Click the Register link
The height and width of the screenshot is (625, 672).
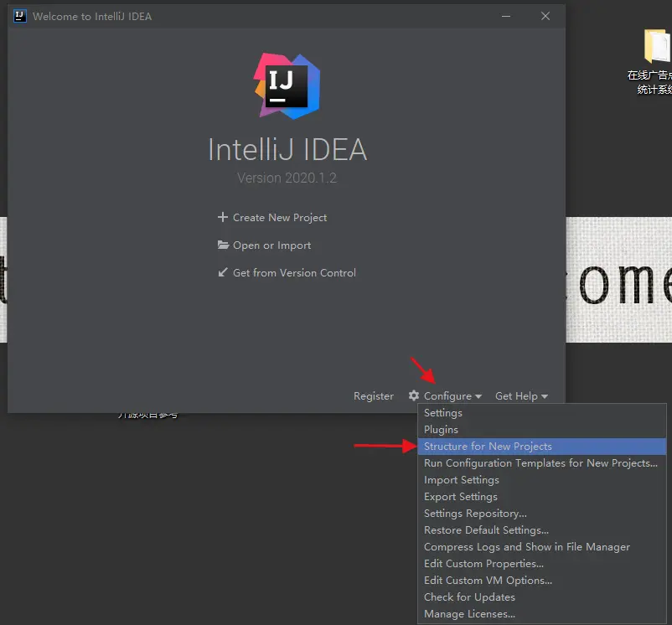click(x=373, y=396)
